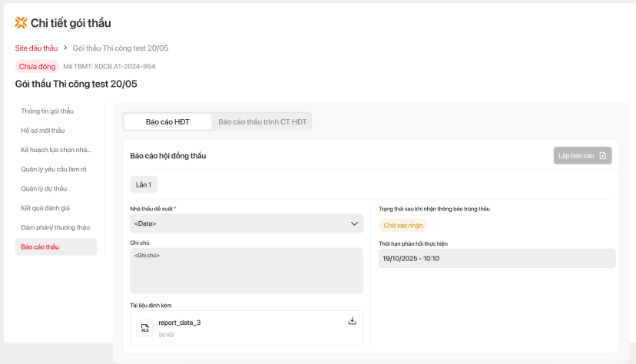This screenshot has height=364, width=636.
Task: Go to Quản lý yêu cầu làm rõ
Action: [x=54, y=169]
